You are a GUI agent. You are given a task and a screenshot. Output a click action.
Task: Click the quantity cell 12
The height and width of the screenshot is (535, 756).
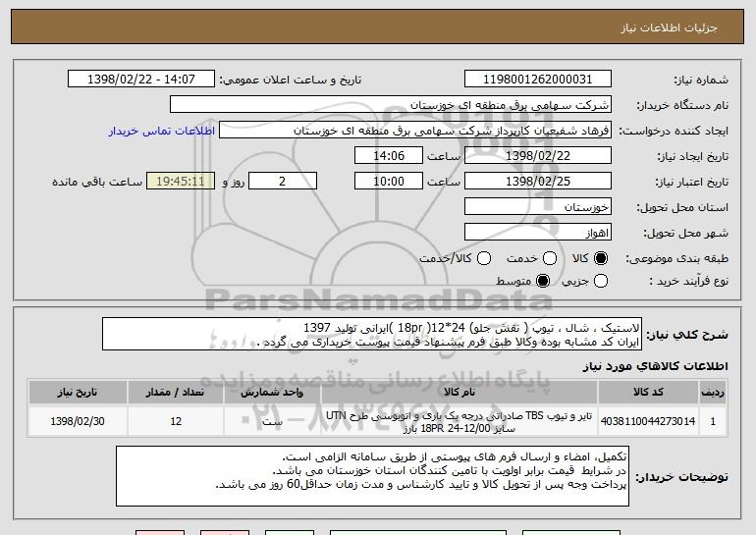176,421
